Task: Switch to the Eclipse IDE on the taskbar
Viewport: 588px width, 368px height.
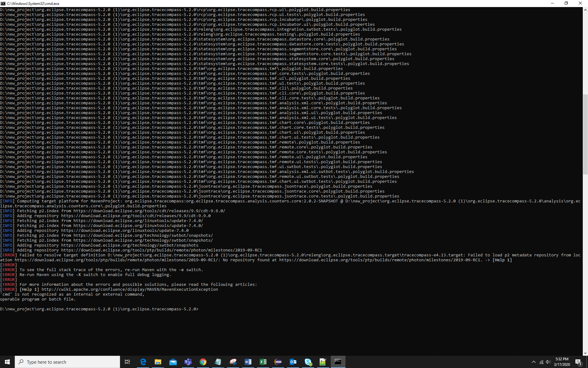Action: pos(278,362)
